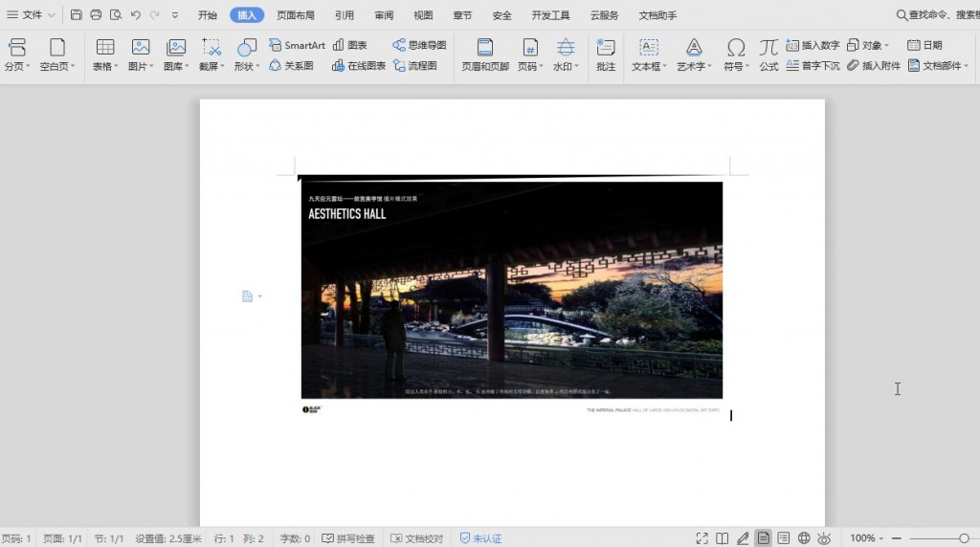Insert a 流程图 flowchart
The width and height of the screenshot is (980, 547).
415,66
